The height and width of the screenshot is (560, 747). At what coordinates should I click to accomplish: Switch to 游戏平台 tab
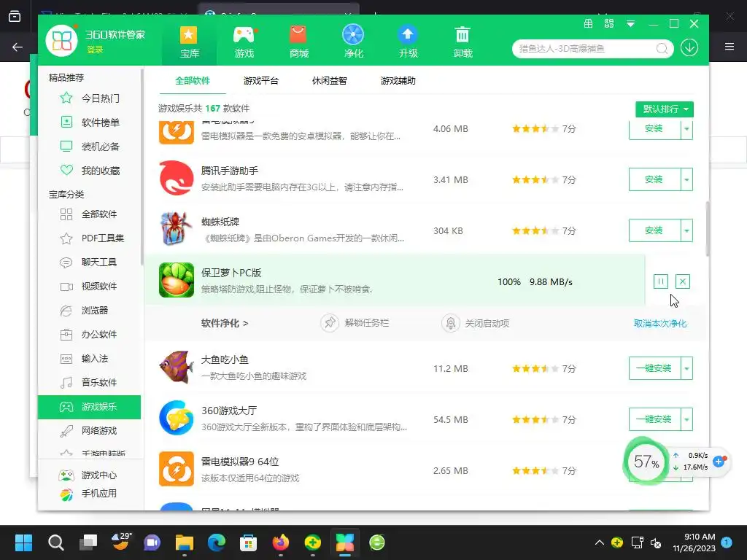pos(260,80)
